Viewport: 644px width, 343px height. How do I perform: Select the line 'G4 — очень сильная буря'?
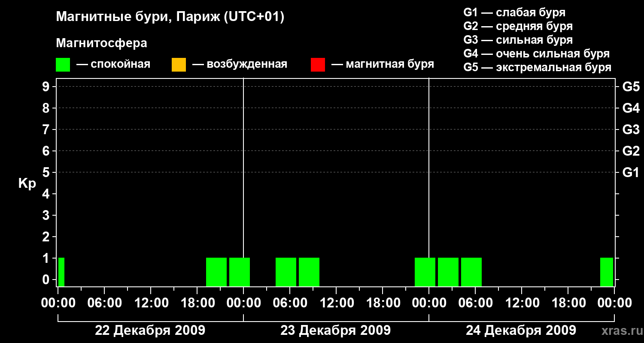[537, 54]
